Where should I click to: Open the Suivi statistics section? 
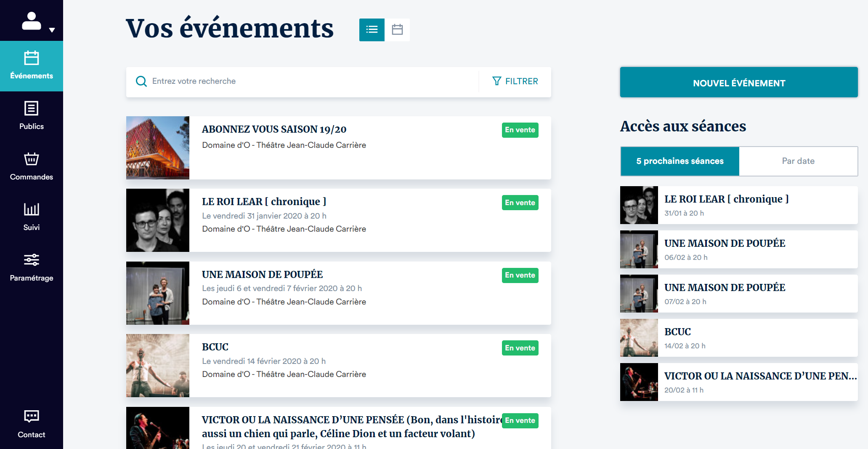click(x=32, y=217)
